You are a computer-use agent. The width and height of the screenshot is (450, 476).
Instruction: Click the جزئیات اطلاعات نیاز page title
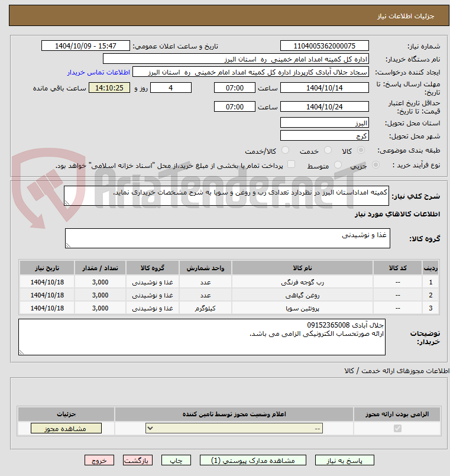point(406,16)
